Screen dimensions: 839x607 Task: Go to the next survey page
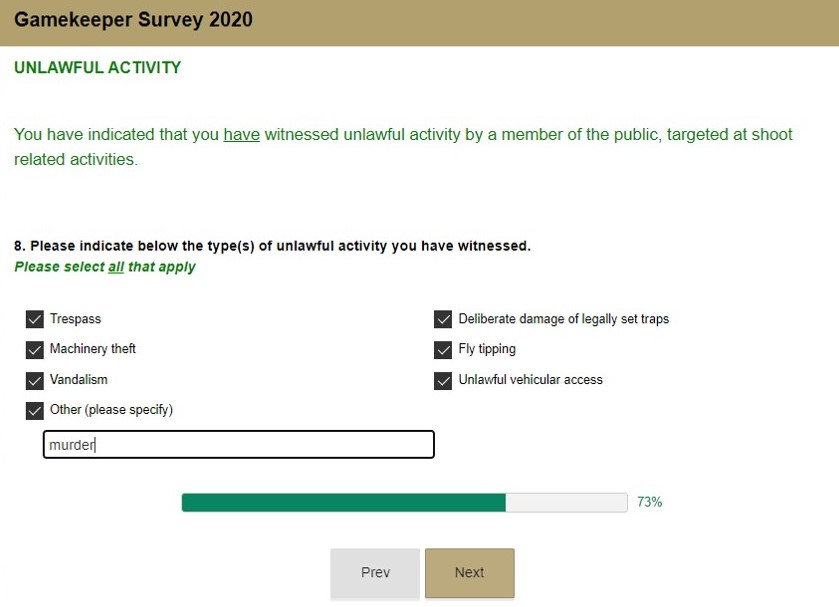pos(469,573)
